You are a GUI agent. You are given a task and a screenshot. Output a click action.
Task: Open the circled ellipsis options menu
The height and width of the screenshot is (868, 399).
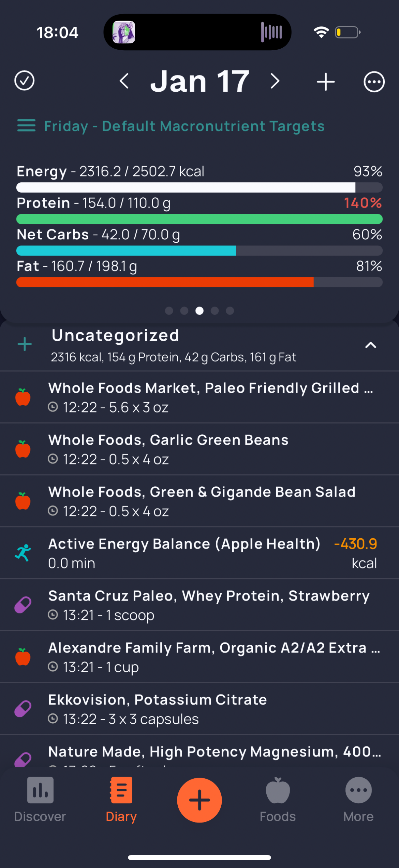374,81
